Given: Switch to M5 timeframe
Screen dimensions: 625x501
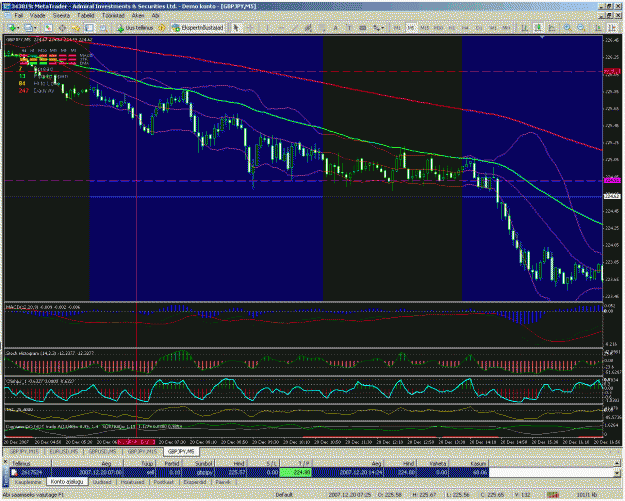Looking at the screenshot, I should 411,28.
